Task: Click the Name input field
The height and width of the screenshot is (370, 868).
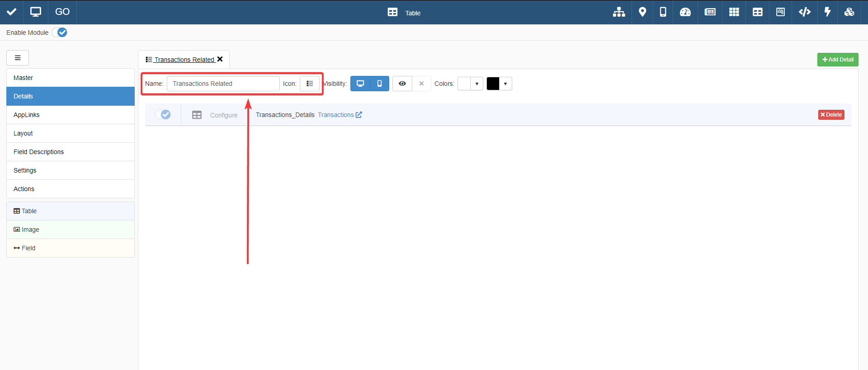Action: [x=223, y=84]
